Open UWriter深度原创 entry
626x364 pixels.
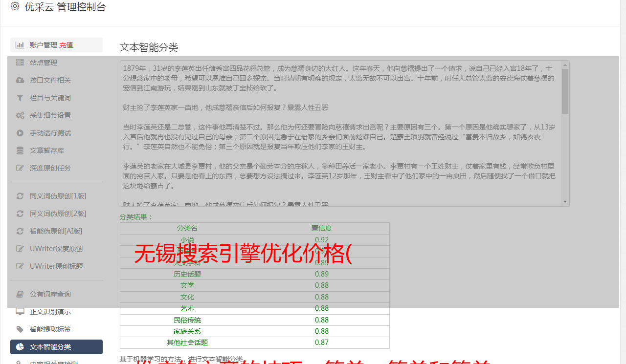point(56,249)
